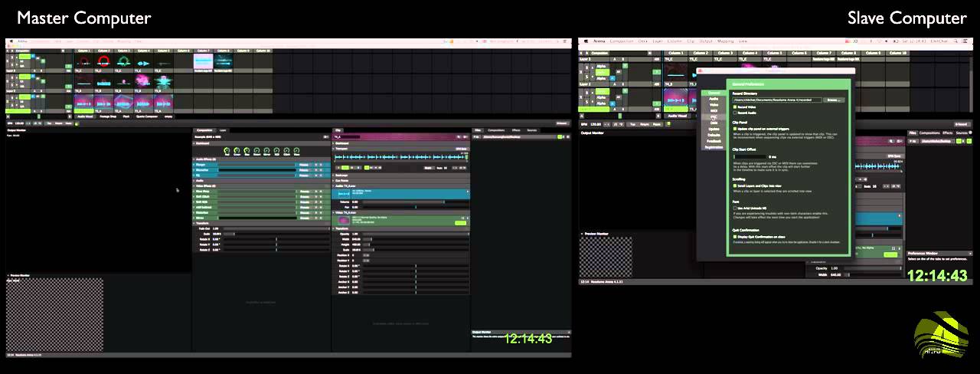Toggle Update clip panel on external triggers

[x=734, y=127]
